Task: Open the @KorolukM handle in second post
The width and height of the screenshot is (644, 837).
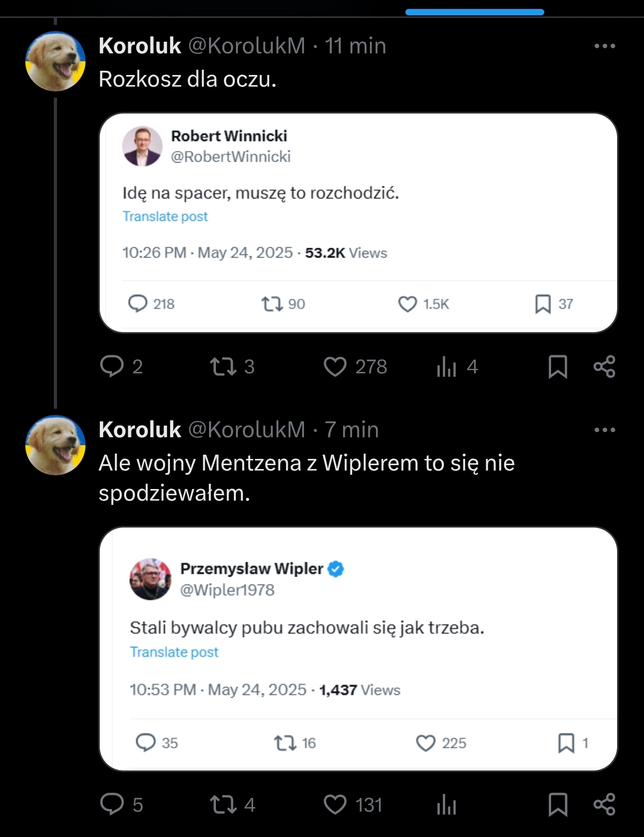Action: (247, 430)
